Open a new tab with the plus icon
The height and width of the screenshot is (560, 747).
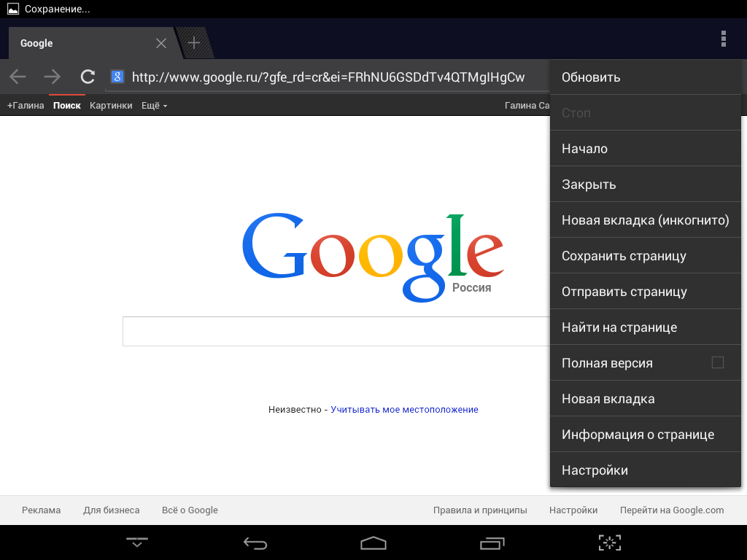pyautogui.click(x=194, y=43)
